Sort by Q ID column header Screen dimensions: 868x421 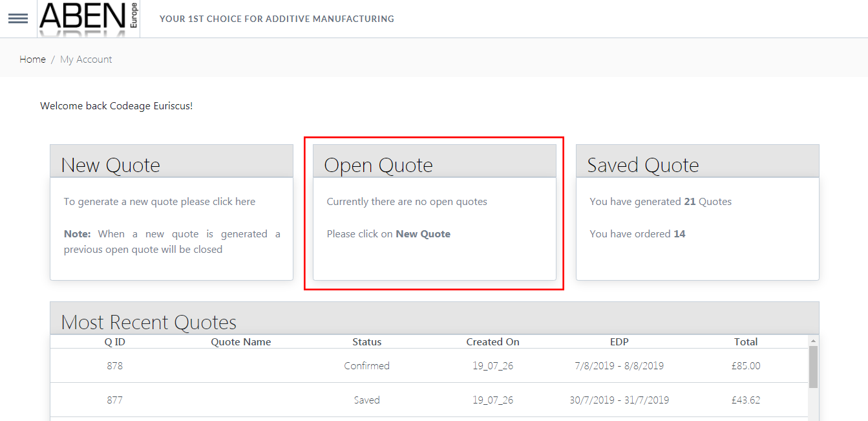115,342
